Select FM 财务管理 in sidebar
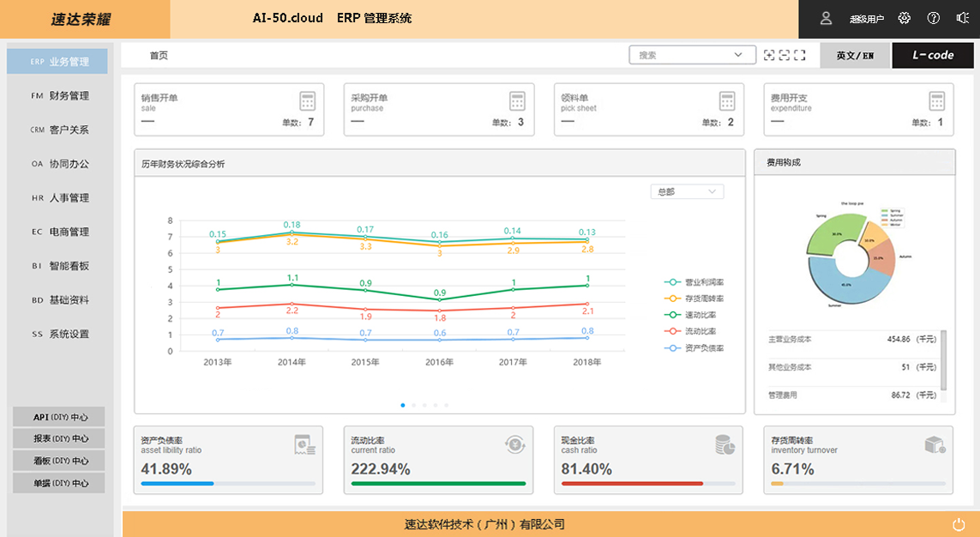This screenshot has width=980, height=537. tap(59, 96)
